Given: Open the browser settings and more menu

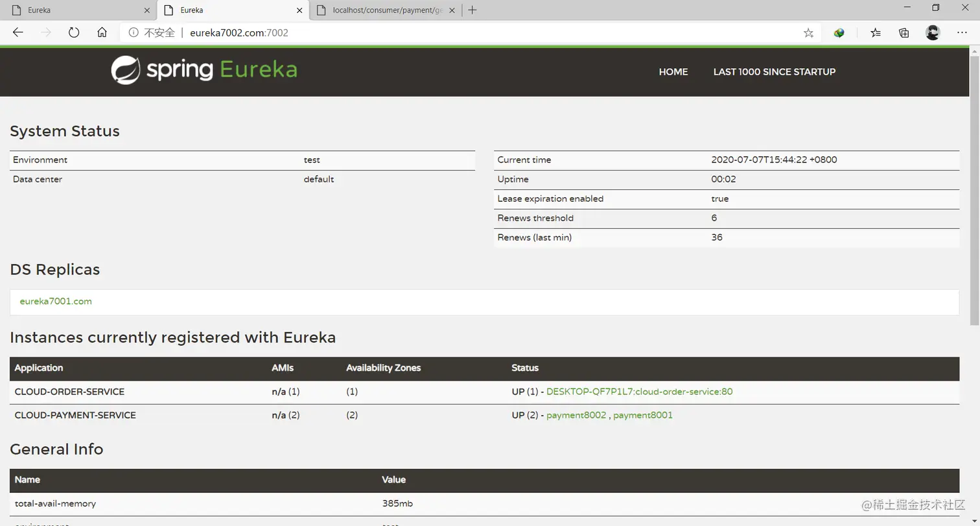Looking at the screenshot, I should [962, 32].
